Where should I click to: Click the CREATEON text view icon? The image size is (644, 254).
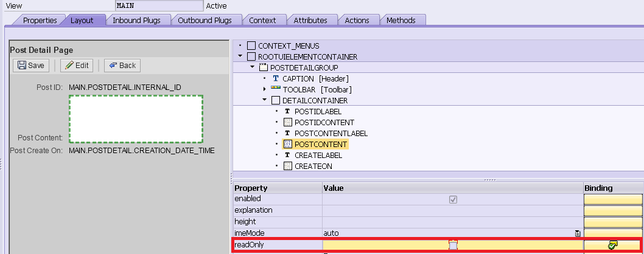point(287,166)
